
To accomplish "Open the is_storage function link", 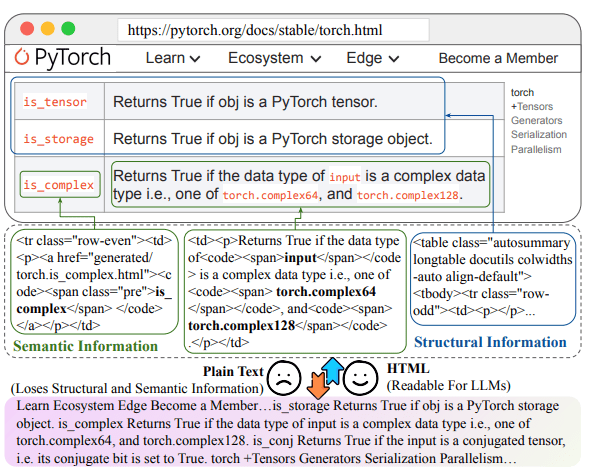I will 57,139.
